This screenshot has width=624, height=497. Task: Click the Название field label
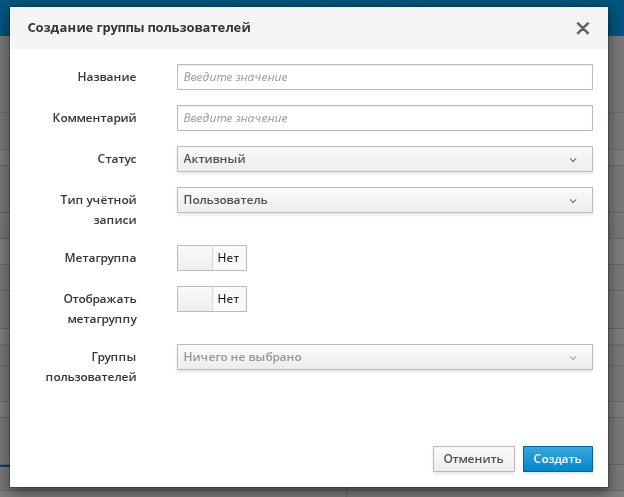(106, 77)
